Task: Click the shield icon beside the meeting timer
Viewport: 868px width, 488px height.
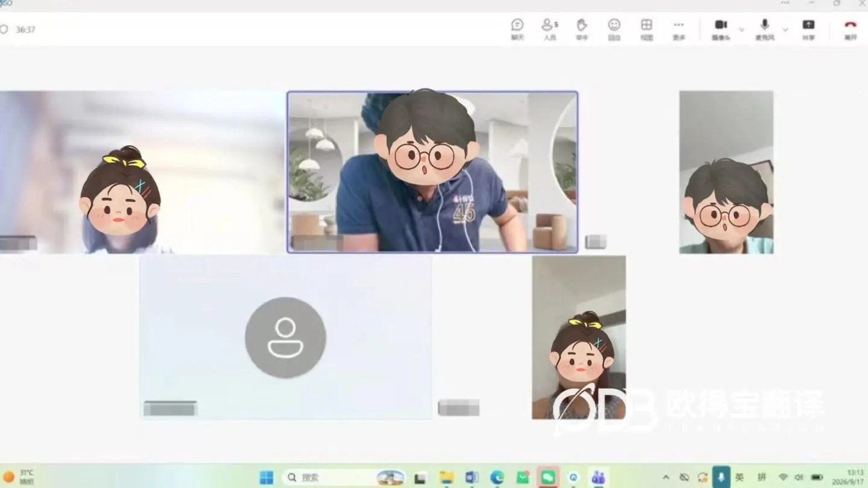Action: 4,29
